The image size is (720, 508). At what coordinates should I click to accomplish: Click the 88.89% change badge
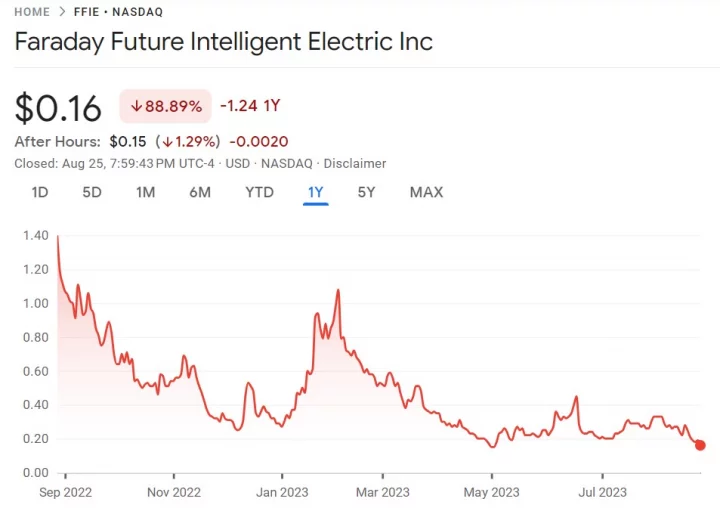(165, 106)
